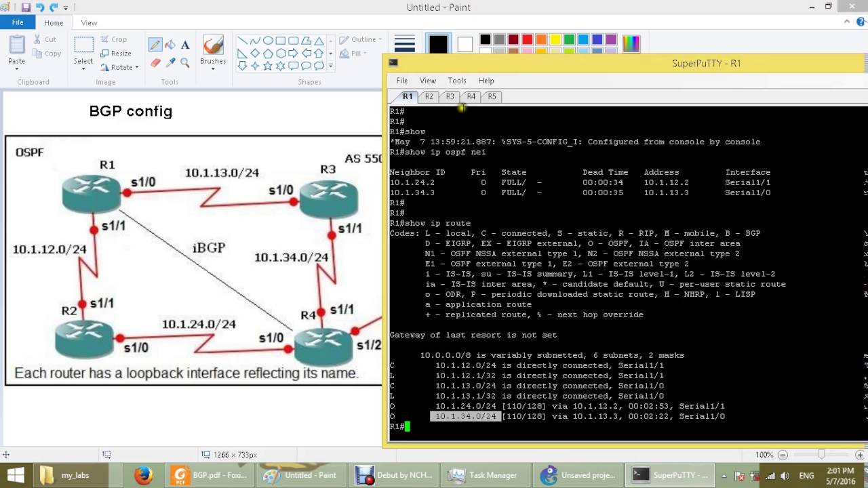Screen dimensions: 868x488
Task: Switch to the R4 session tab
Action: pyautogui.click(x=471, y=96)
